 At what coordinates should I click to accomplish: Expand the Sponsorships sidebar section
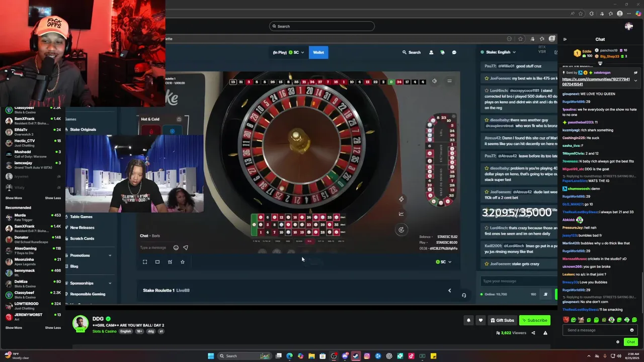pos(110,283)
